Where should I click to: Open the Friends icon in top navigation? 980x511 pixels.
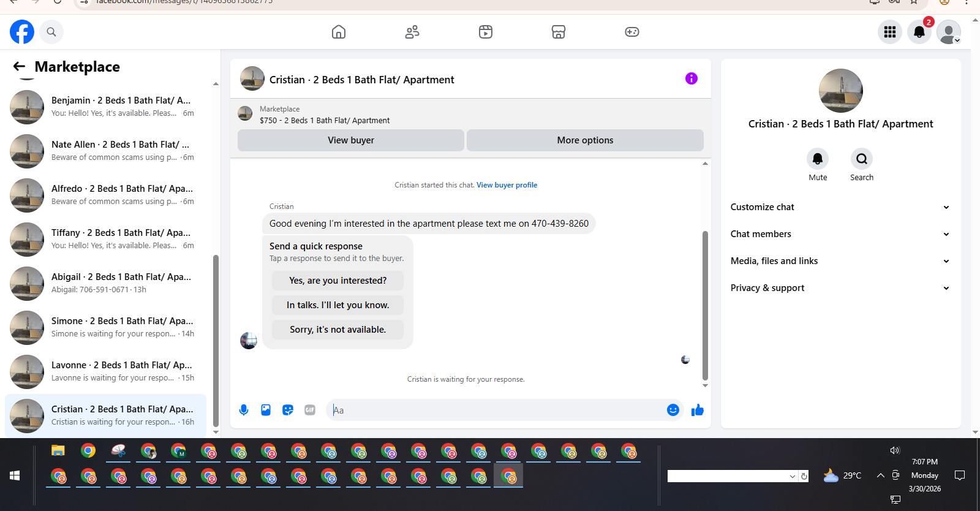412,32
